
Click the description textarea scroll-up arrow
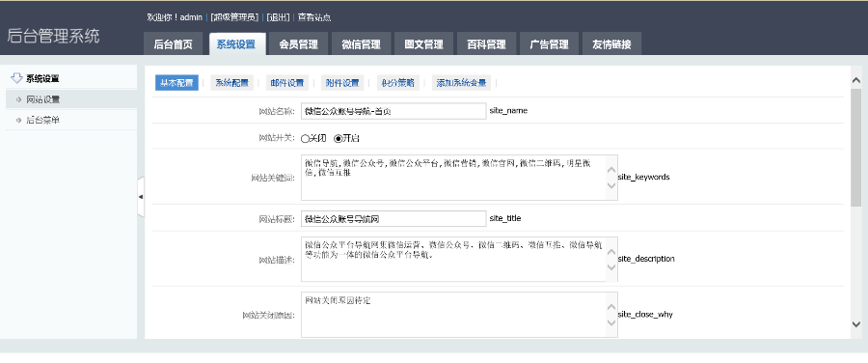tap(611, 252)
